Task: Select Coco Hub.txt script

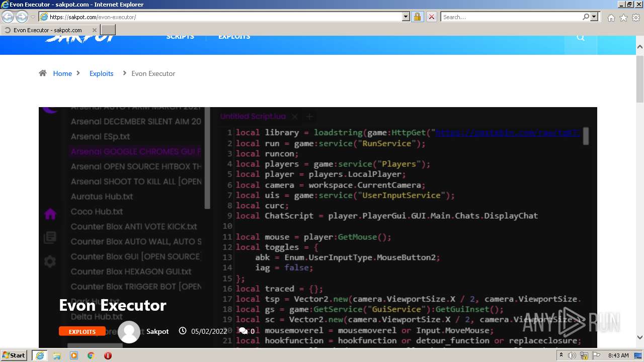Action: tap(97, 212)
